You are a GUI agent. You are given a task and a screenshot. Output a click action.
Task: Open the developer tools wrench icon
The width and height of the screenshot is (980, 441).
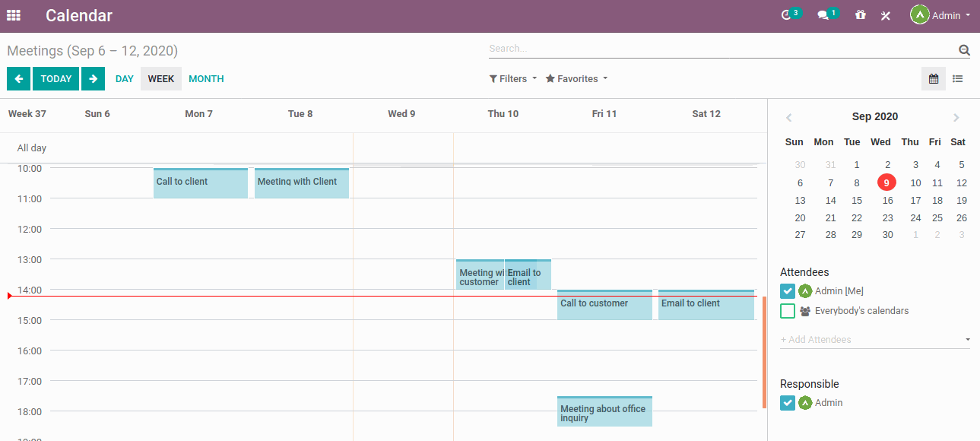[x=885, y=15]
